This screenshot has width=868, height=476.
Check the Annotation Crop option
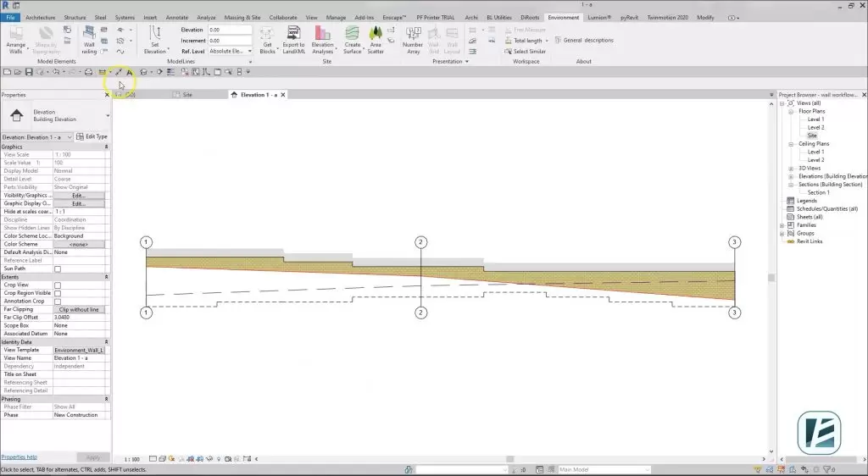[58, 302]
